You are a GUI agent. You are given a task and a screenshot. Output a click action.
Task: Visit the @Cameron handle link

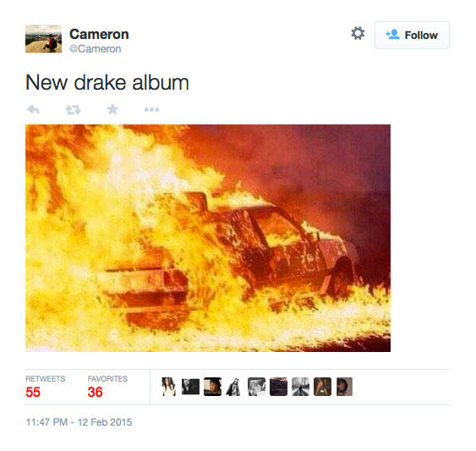tap(95, 49)
